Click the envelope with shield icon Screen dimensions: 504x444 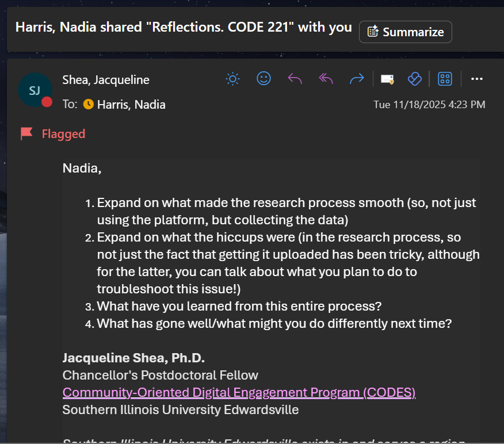tap(387, 79)
